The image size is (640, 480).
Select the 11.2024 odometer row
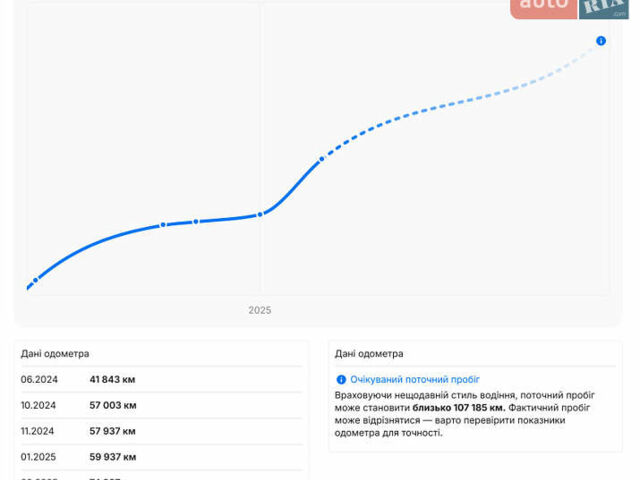click(160, 431)
